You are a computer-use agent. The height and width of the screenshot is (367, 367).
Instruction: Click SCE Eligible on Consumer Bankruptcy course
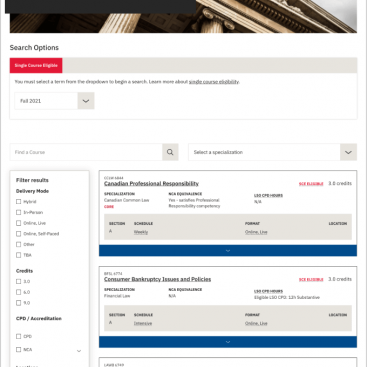[311, 279]
